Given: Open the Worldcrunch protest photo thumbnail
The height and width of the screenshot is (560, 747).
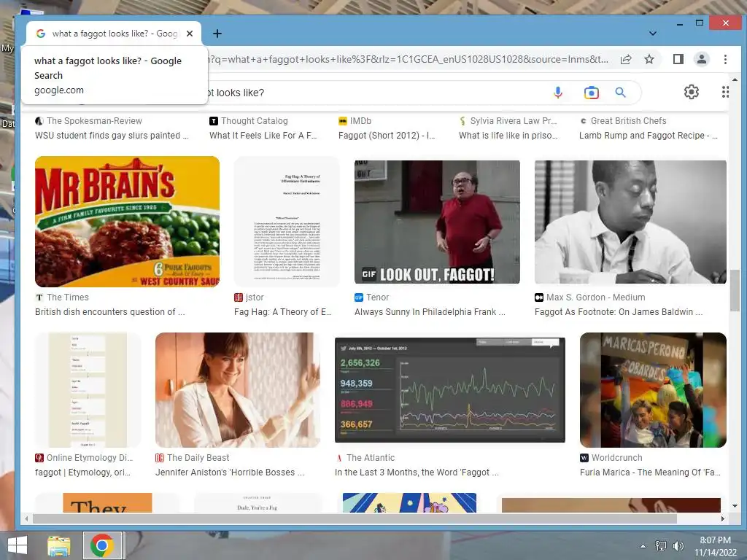Looking at the screenshot, I should coord(653,390).
